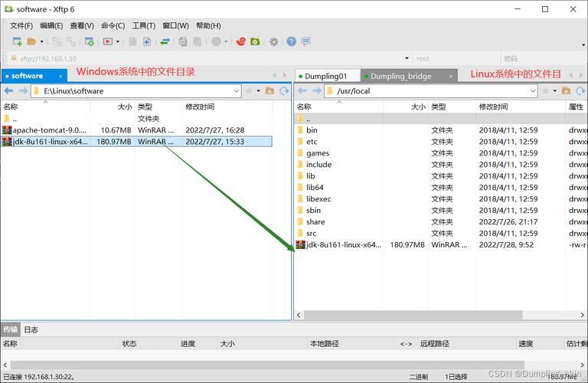Refresh the local pane listing

(284, 91)
